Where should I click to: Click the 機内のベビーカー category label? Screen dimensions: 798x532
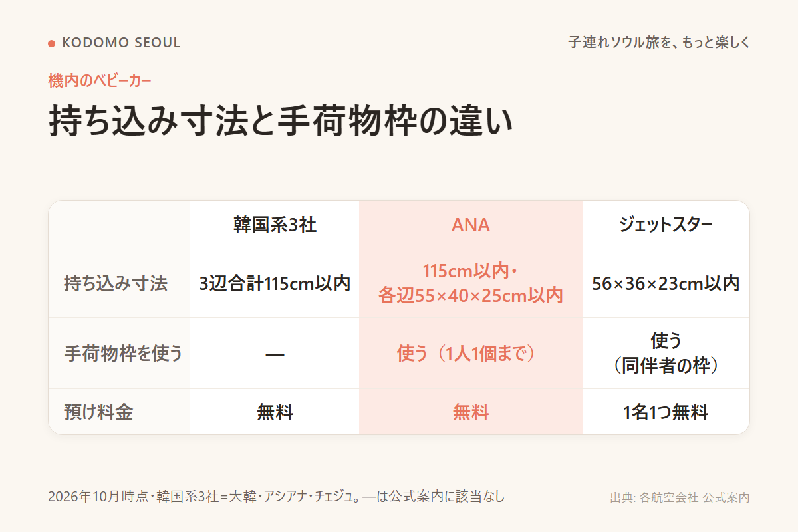click(100, 81)
